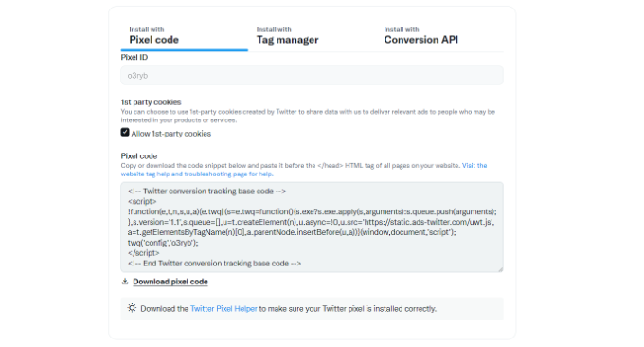Open the Tag manager install tab
This screenshot has width=644, height=347.
tap(288, 36)
